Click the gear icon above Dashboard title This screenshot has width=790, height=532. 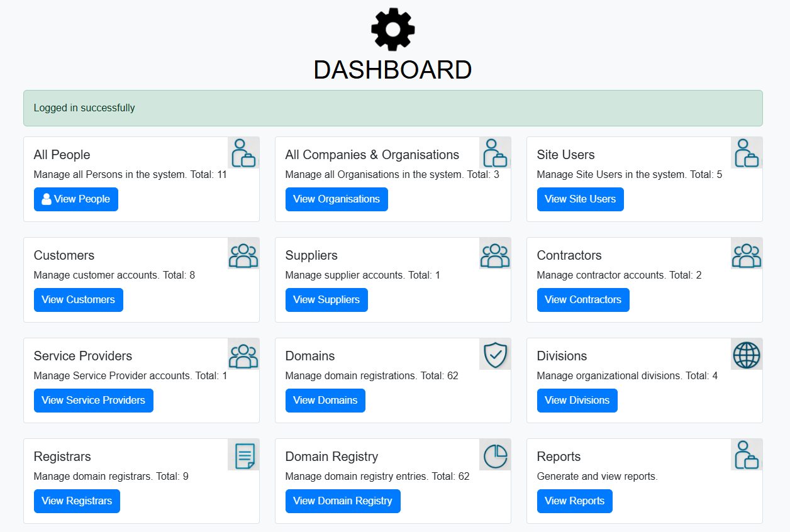(x=392, y=30)
